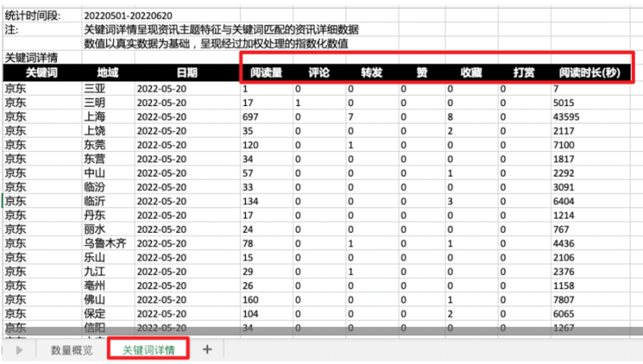This screenshot has width=643, height=364.
Task: Open the 数量概览 sheet tab
Action: [72, 350]
